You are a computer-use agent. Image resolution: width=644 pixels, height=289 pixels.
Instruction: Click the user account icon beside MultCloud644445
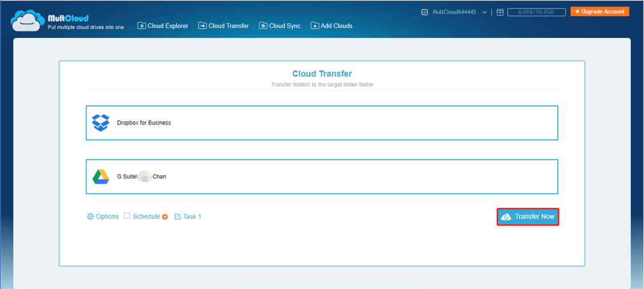click(x=425, y=13)
